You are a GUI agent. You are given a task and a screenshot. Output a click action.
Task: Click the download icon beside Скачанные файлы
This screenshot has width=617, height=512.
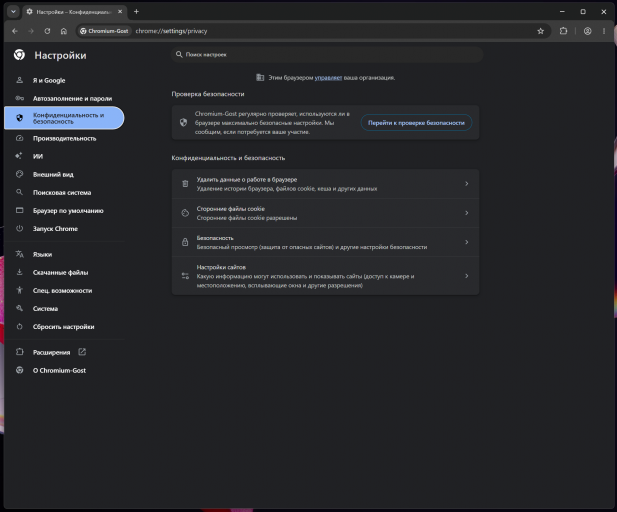coord(19,272)
